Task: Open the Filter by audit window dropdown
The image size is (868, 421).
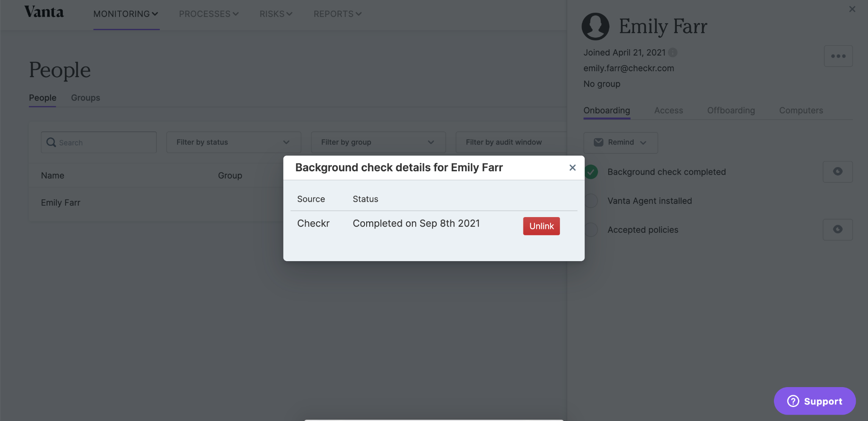Action: coord(511,142)
